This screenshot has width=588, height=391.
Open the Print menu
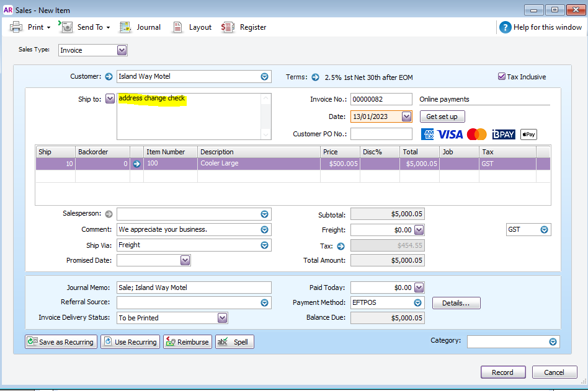pyautogui.click(x=29, y=27)
